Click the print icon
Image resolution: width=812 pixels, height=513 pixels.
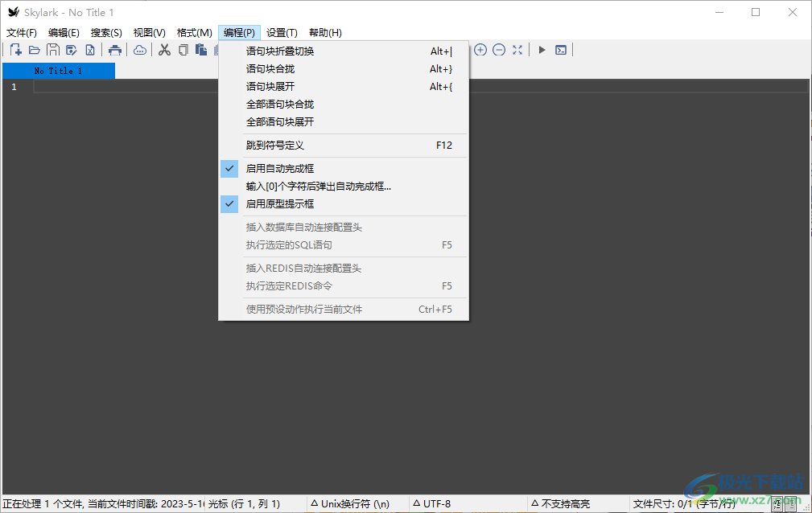[x=115, y=50]
